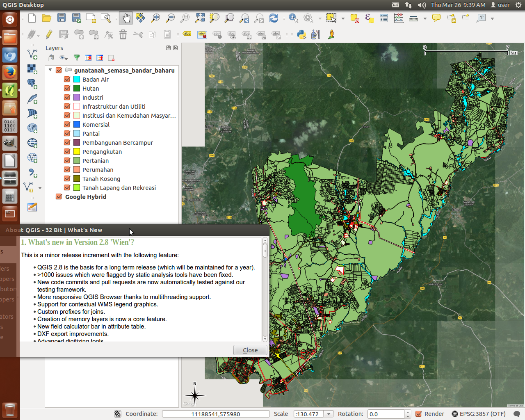The image size is (525, 420).
Task: Click Deselect Features from All Layers icon
Action: pos(354,18)
